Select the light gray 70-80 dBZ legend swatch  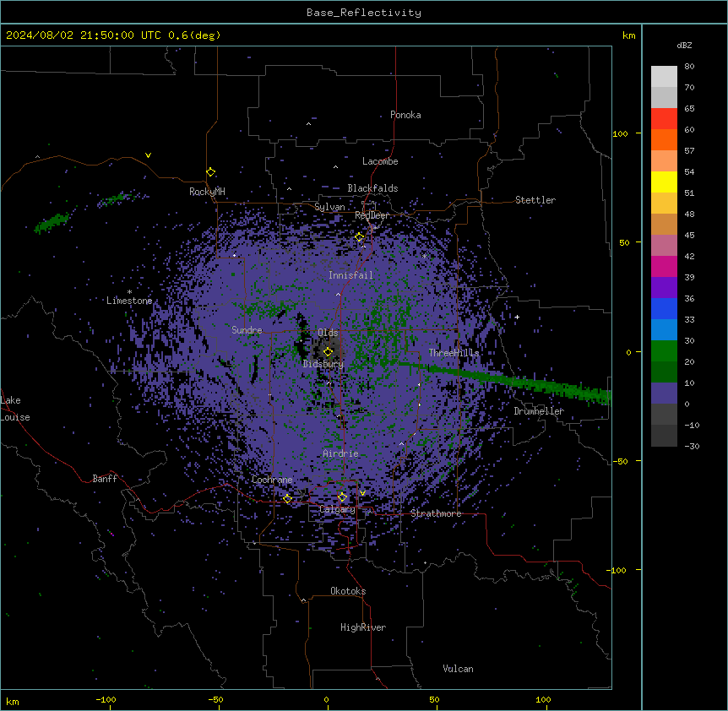tap(664, 77)
